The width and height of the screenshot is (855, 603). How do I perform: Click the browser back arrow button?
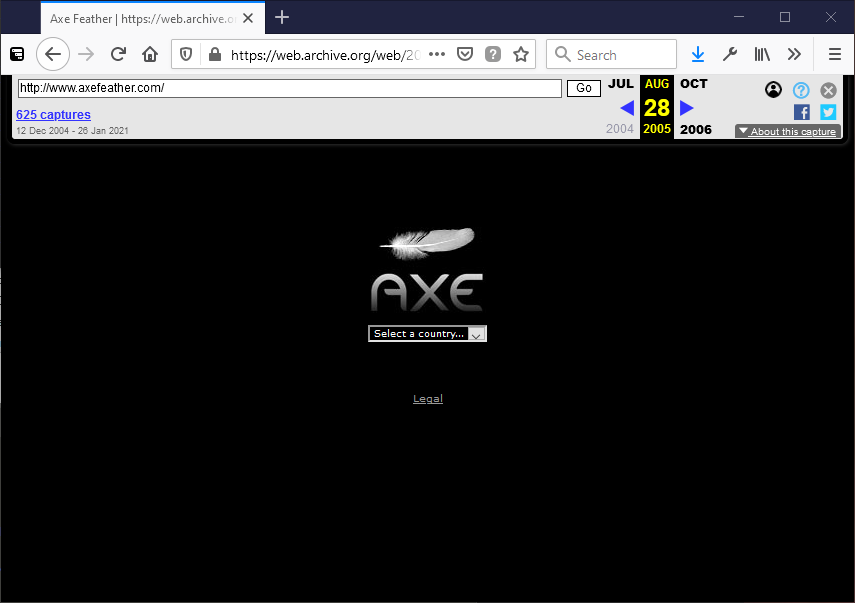pos(53,55)
